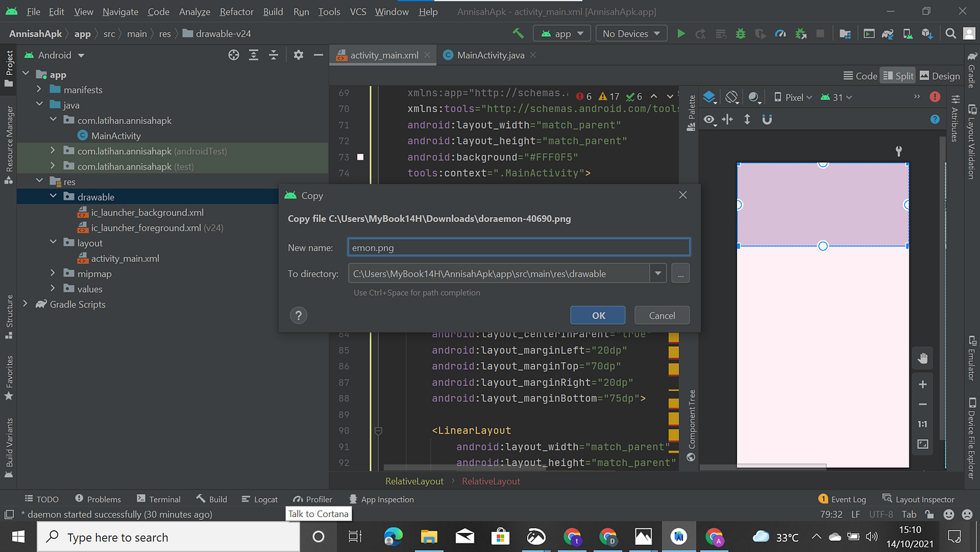The width and height of the screenshot is (980, 552).
Task: Collapse all nodes using Project panel collapse icon
Action: pyautogui.click(x=273, y=55)
